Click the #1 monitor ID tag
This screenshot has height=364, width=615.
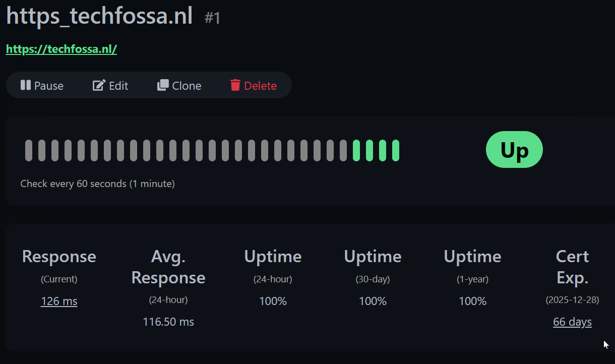[x=212, y=19]
